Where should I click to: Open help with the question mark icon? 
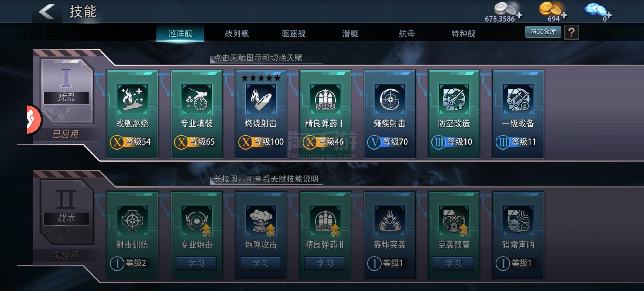571,32
